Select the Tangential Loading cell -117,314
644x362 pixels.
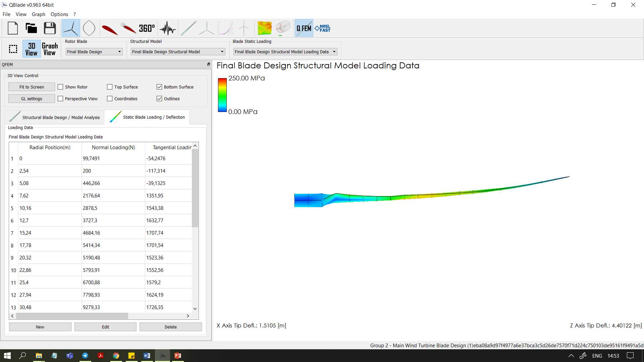(x=168, y=171)
